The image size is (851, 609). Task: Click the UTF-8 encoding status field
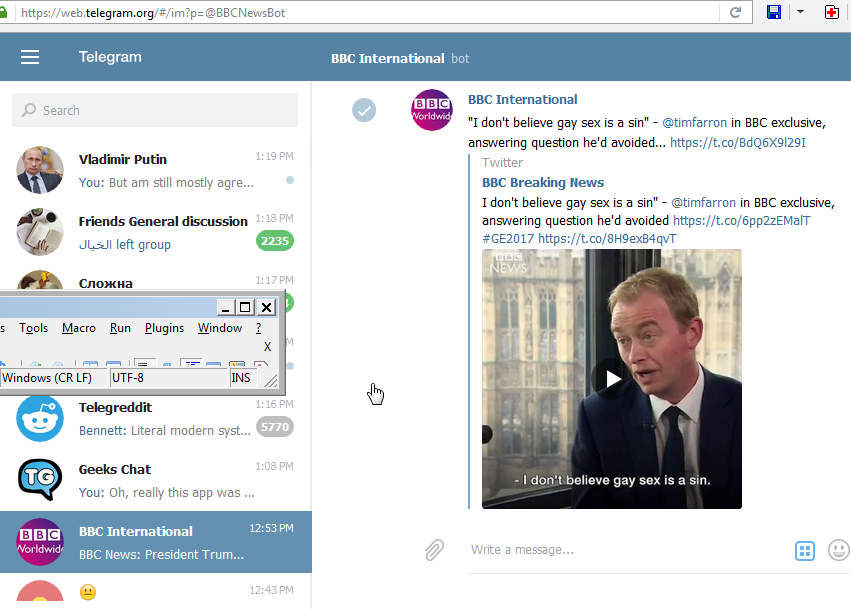tap(168, 377)
